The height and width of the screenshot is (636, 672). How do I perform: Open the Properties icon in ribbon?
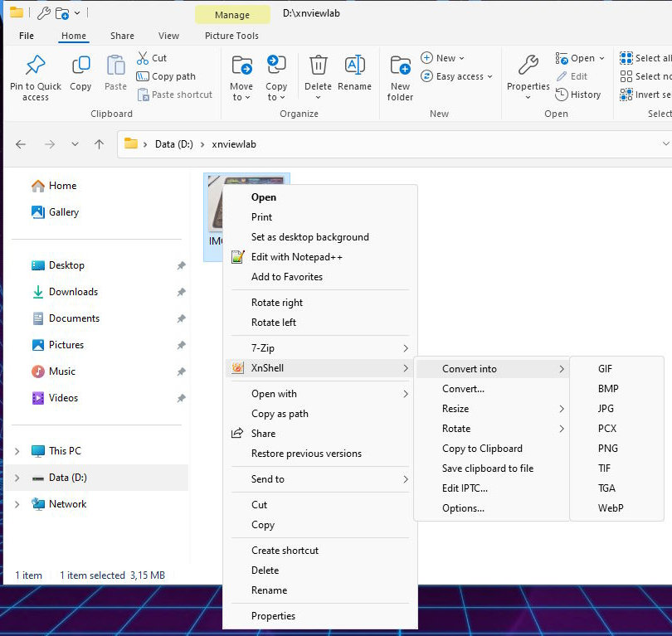[528, 66]
